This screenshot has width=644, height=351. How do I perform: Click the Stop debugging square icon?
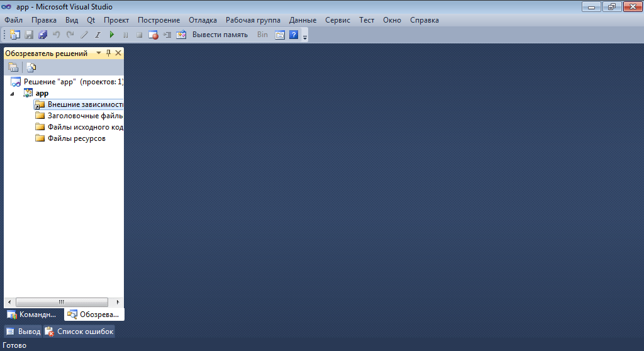click(x=139, y=35)
